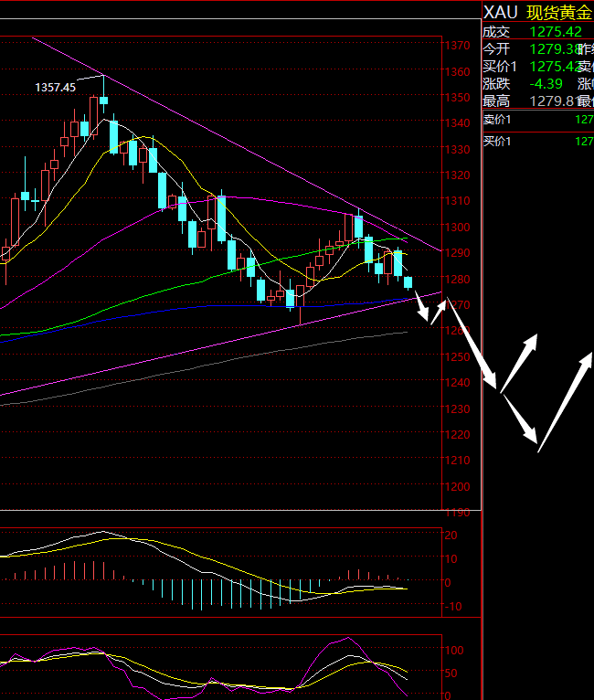Click the XAU symbol code in header
This screenshot has height=700, width=594.
click(x=500, y=13)
